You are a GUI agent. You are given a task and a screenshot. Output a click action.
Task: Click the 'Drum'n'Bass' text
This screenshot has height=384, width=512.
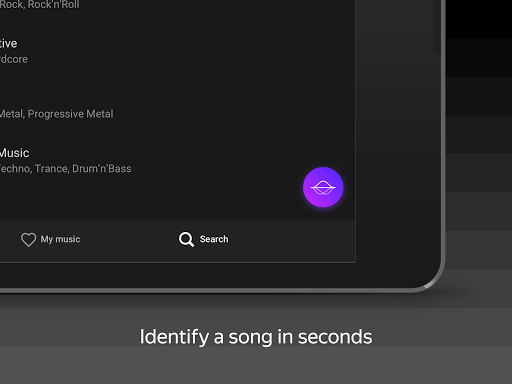(102, 169)
